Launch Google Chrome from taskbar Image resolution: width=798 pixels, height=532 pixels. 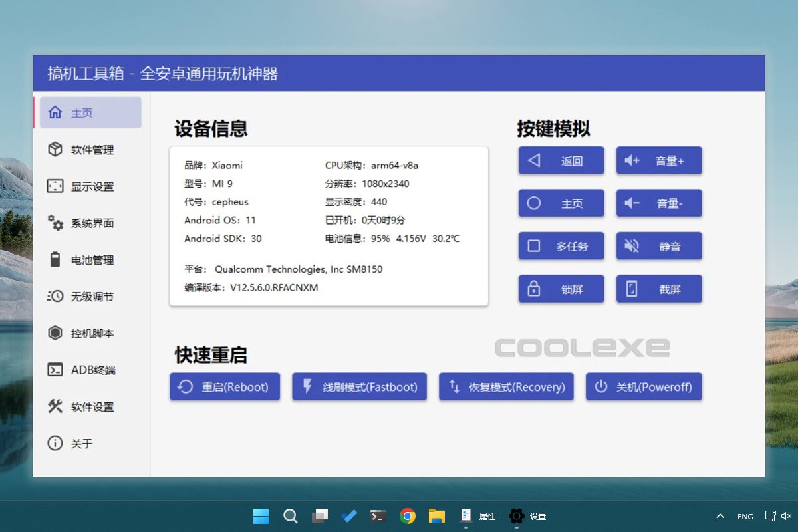click(x=408, y=516)
